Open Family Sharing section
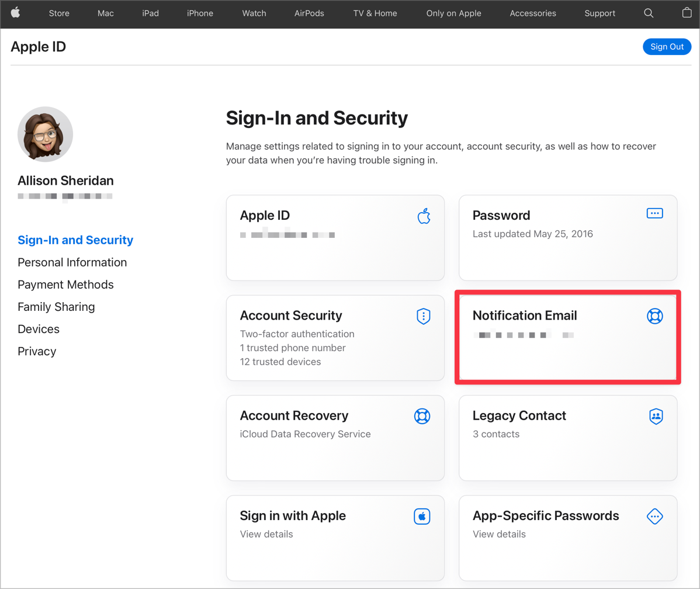 (x=56, y=307)
